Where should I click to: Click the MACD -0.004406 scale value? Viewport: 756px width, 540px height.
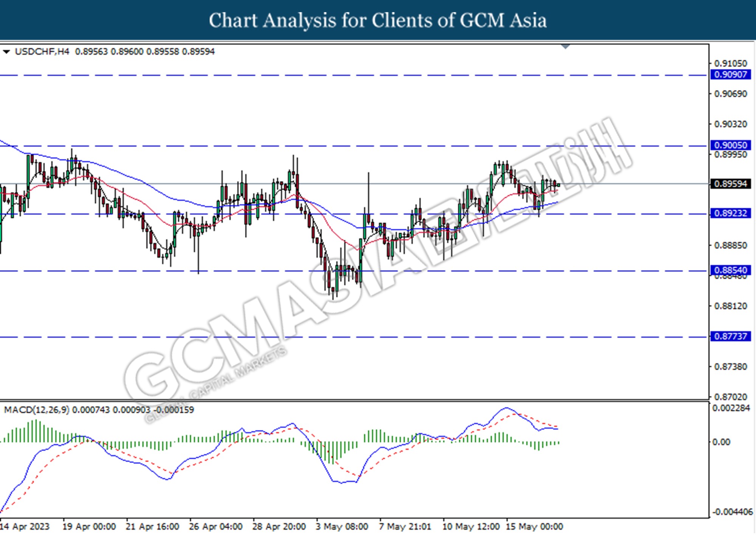[733, 512]
